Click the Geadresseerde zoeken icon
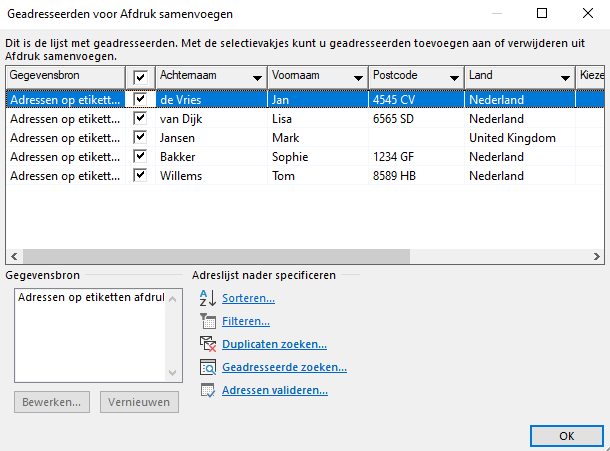The width and height of the screenshot is (610, 451). pos(207,367)
